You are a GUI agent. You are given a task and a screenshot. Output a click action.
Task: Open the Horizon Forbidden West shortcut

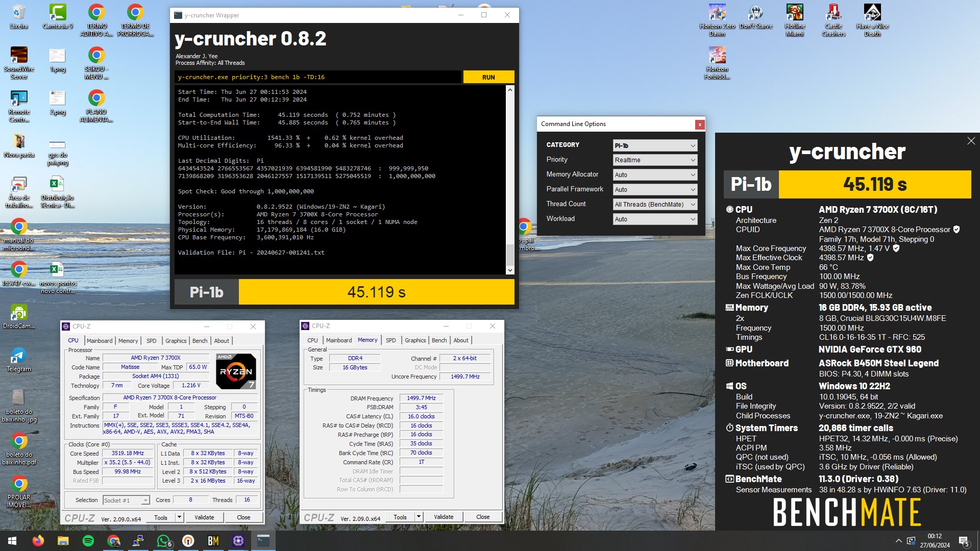[717, 63]
